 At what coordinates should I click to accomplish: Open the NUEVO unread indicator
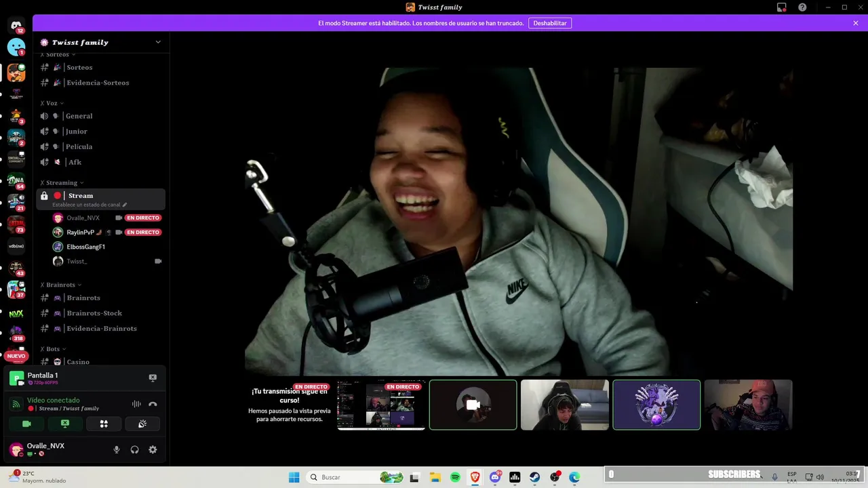coord(16,356)
